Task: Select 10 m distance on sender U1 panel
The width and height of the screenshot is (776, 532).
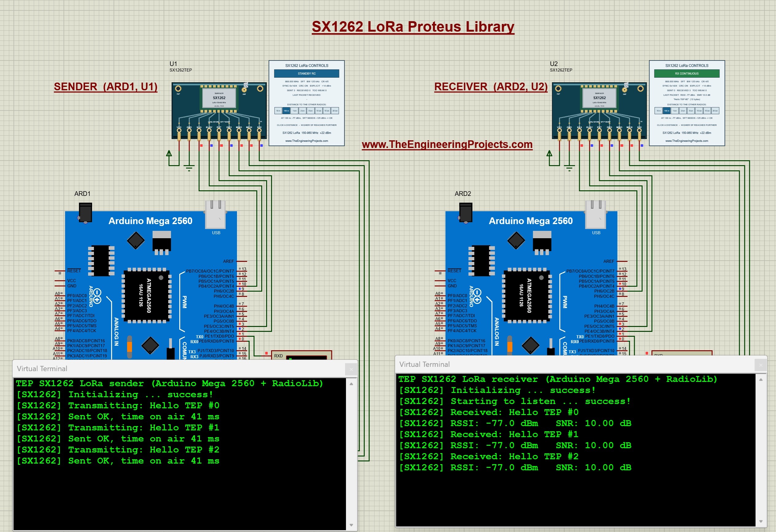Action: pyautogui.click(x=278, y=111)
